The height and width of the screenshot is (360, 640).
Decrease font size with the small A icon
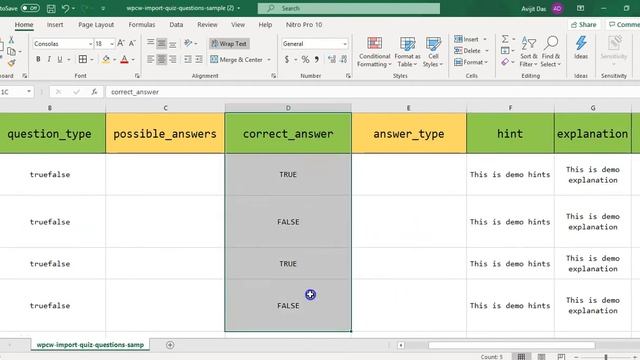tap(132, 43)
